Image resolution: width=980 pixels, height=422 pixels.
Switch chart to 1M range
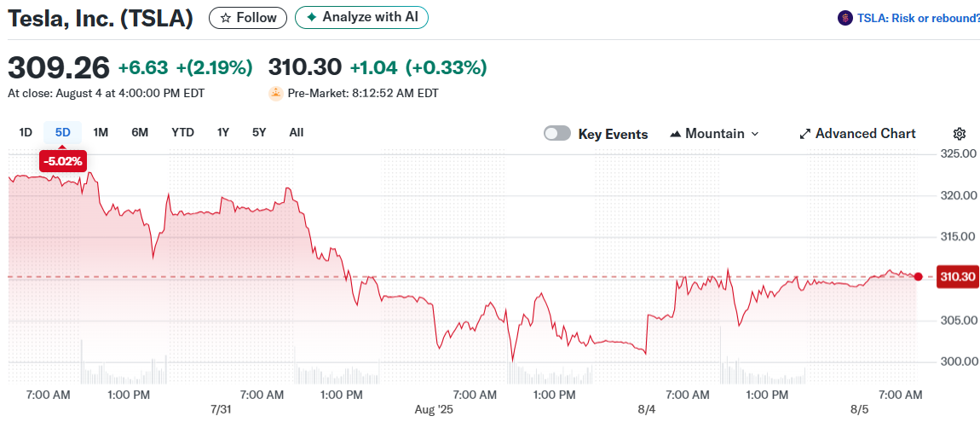click(101, 132)
